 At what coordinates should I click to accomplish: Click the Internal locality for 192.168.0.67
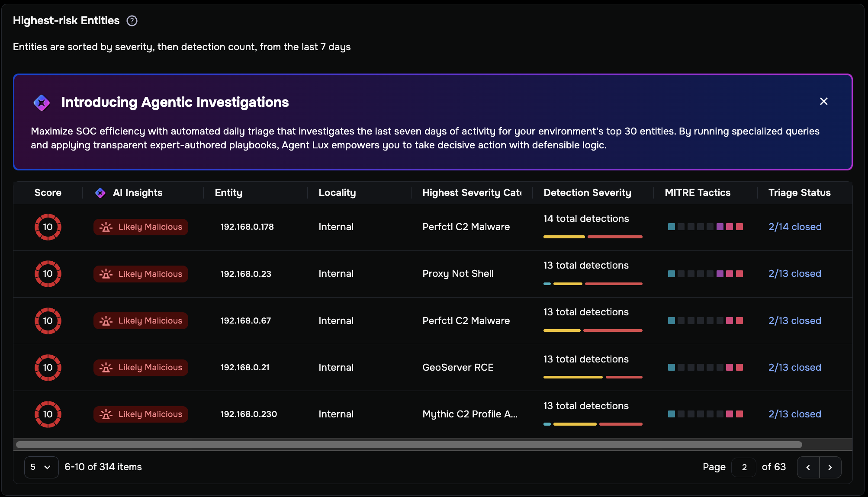(336, 321)
